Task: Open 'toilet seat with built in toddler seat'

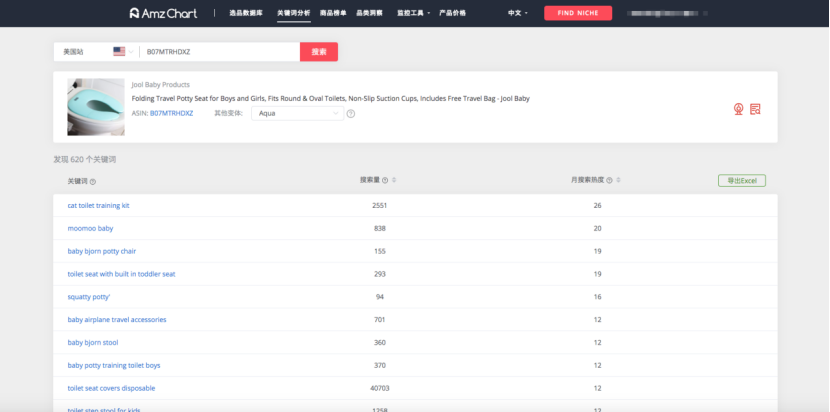Action: pos(121,274)
